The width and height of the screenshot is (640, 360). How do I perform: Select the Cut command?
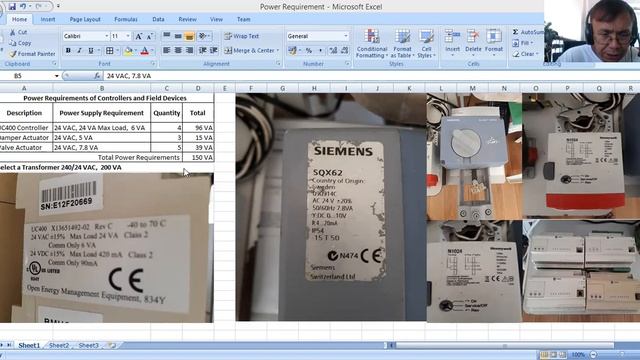[18, 32]
